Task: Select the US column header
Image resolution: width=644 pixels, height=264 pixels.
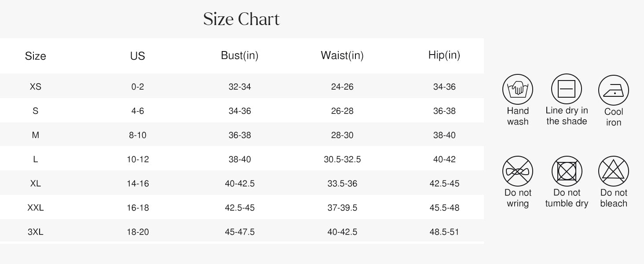Action: pos(138,56)
